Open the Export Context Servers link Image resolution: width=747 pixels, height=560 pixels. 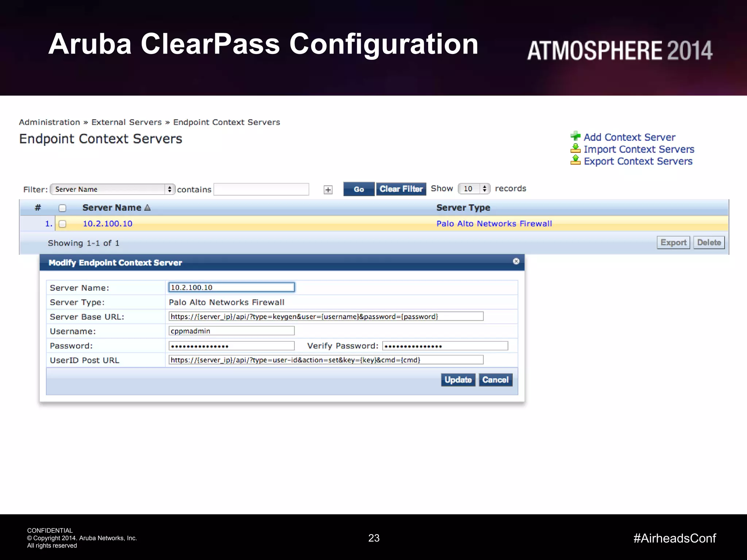(638, 161)
